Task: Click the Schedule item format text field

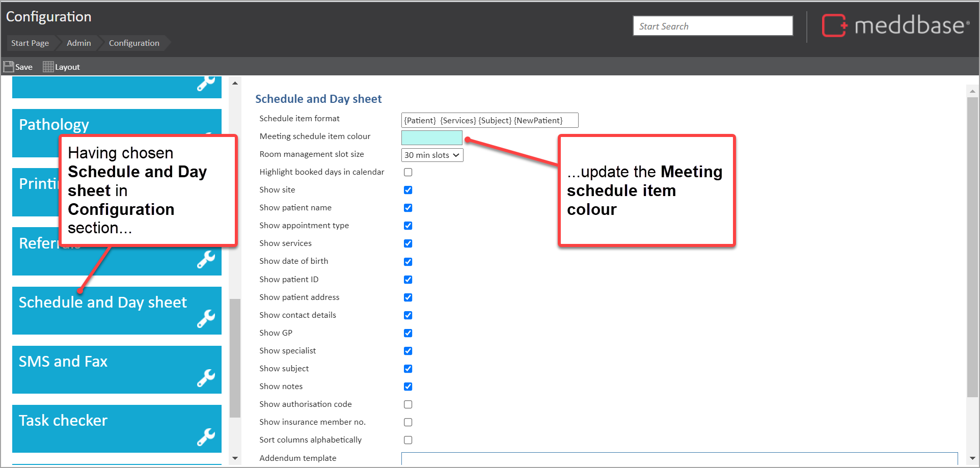Action: click(489, 120)
